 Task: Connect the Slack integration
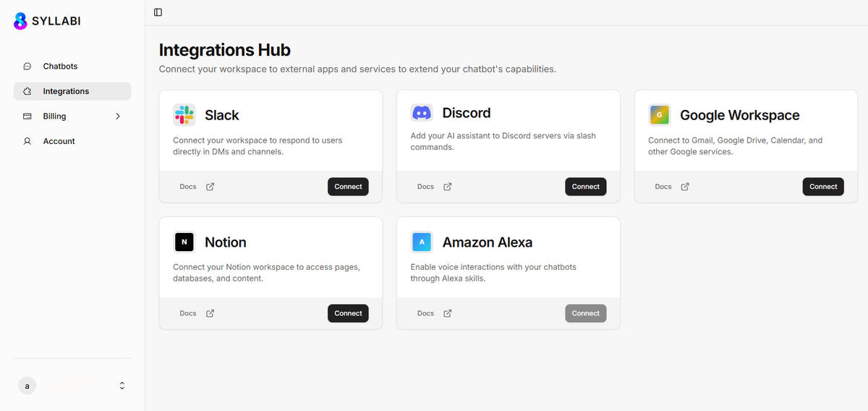pyautogui.click(x=348, y=187)
